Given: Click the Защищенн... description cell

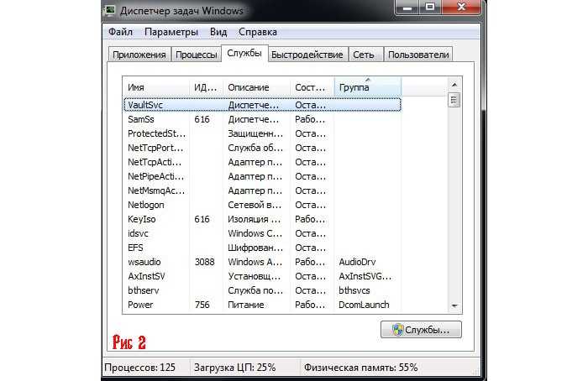Looking at the screenshot, I should pos(255,133).
